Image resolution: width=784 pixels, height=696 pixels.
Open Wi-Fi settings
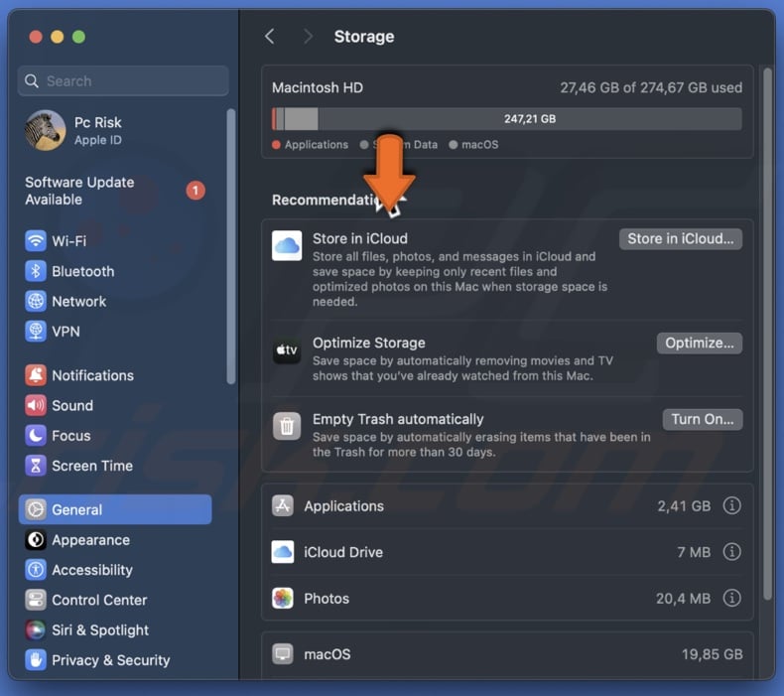[x=115, y=240]
